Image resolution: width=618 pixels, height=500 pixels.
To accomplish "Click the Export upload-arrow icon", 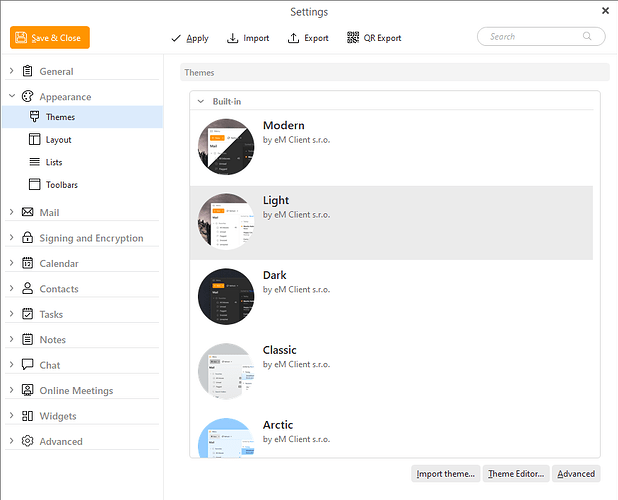I will 293,38.
